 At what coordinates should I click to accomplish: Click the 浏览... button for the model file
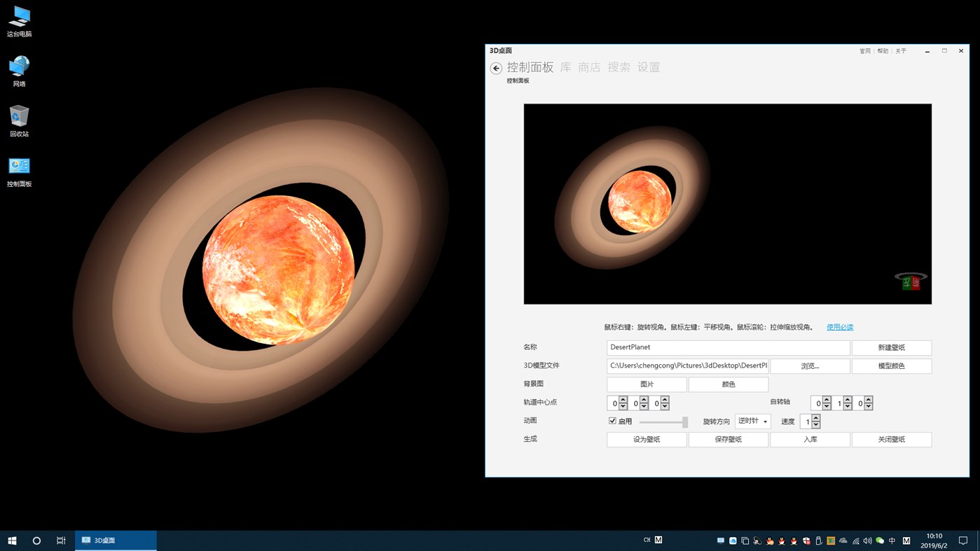(x=810, y=365)
